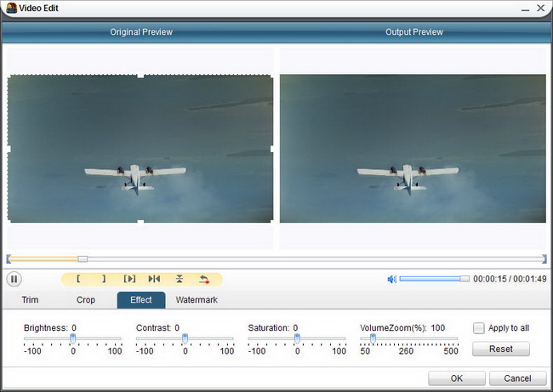Play the selected trim segment
553x392 pixels.
[129, 279]
